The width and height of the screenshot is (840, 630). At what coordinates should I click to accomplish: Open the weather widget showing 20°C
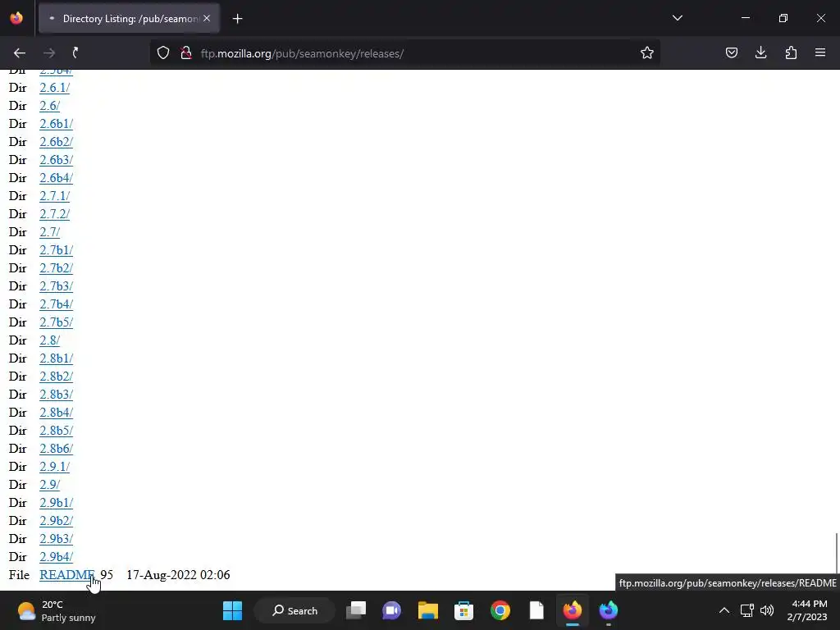click(57, 610)
